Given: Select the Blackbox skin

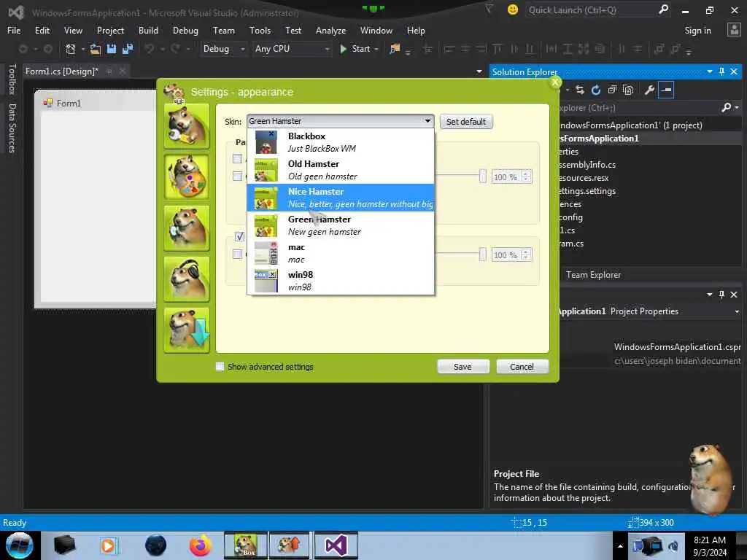Looking at the screenshot, I should [341, 142].
